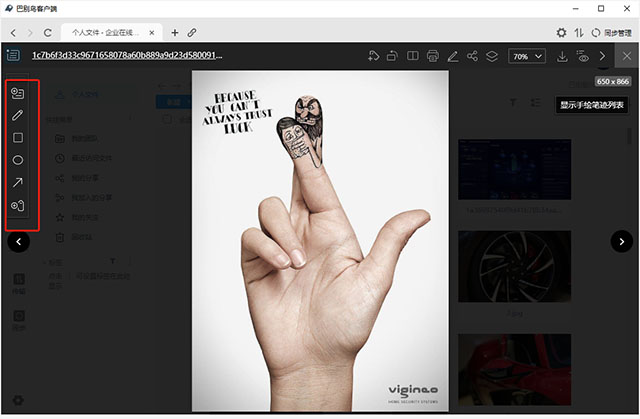Click the add tag tool in left toolbar

[x=17, y=206]
